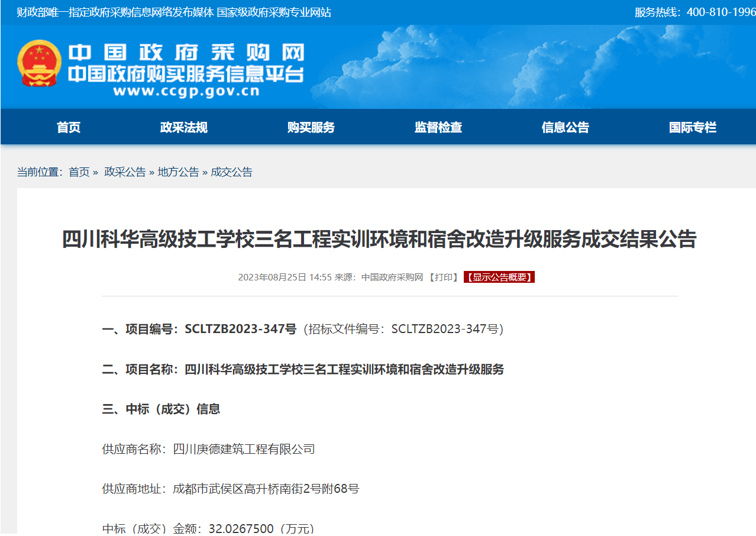This screenshot has height=536, width=756.
Task: Click the announcement headline 四川科华高级技工学校…成交结果公告
Action: point(379,240)
